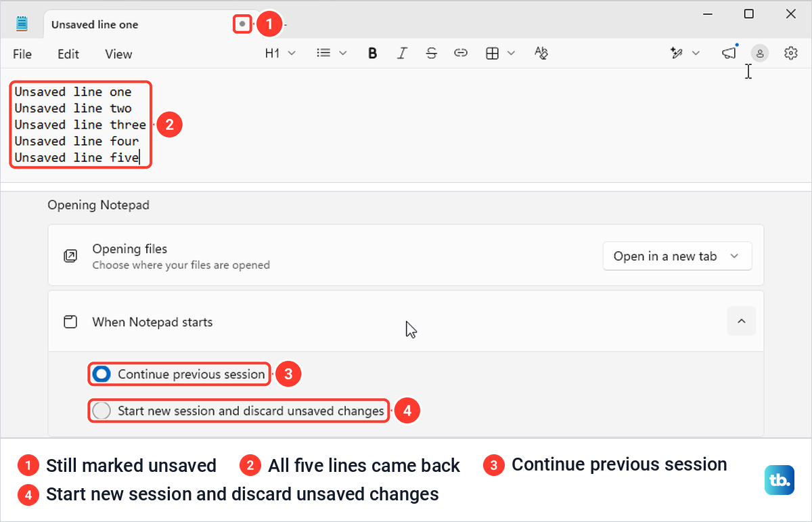Open the File menu
This screenshot has height=522, width=812.
[22, 54]
